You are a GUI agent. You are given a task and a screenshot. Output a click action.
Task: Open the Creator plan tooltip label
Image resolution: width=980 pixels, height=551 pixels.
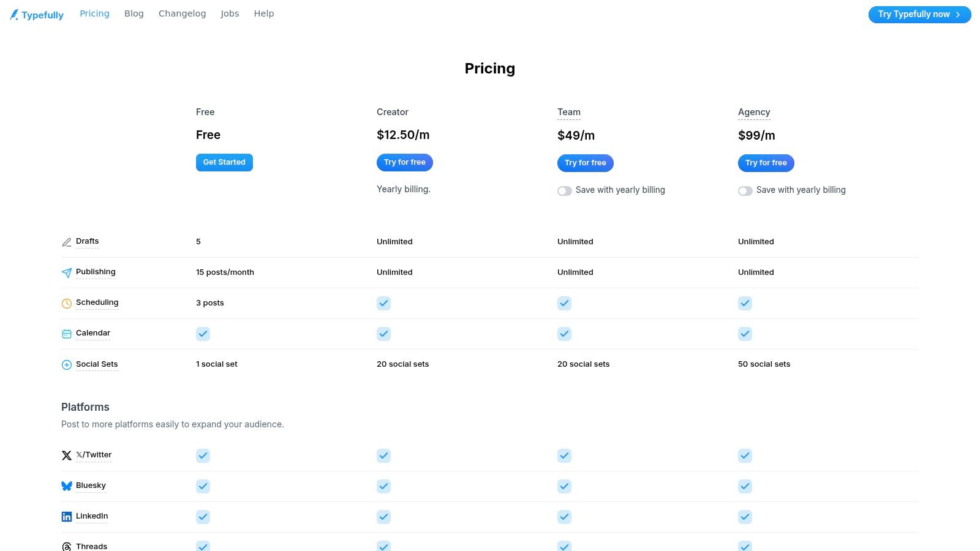[x=392, y=112]
